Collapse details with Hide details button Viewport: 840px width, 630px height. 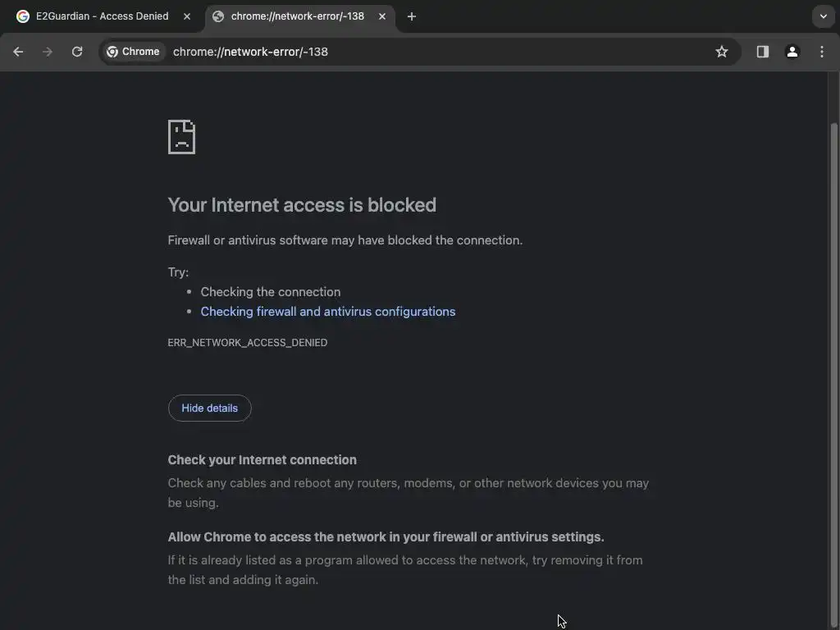pyautogui.click(x=209, y=409)
